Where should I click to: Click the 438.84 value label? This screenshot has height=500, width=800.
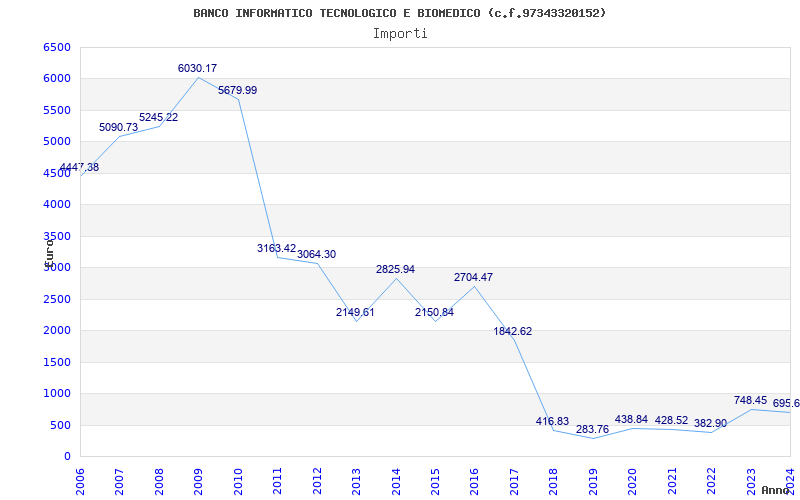point(631,419)
